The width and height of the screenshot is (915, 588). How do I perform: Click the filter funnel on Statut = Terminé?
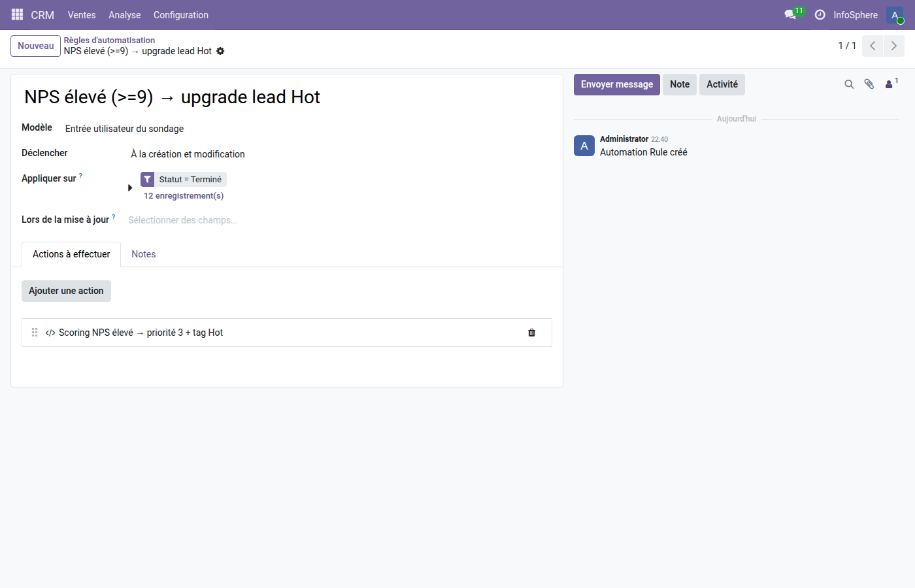[x=147, y=179]
